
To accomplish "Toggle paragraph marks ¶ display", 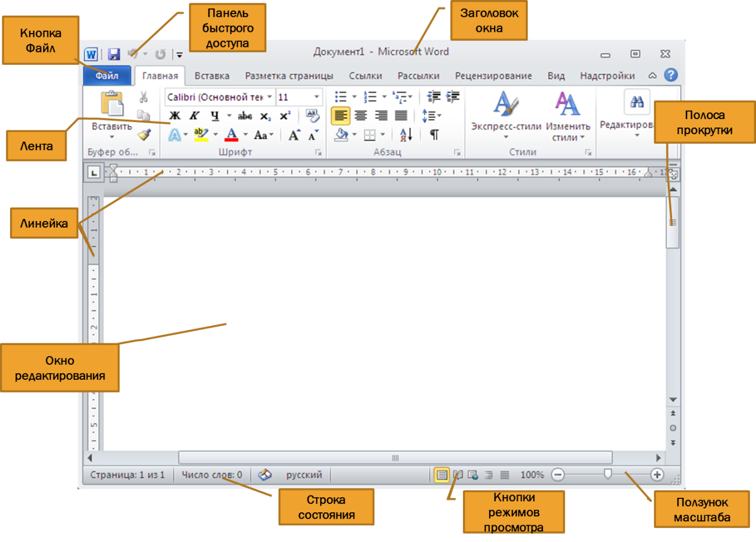I will point(434,135).
